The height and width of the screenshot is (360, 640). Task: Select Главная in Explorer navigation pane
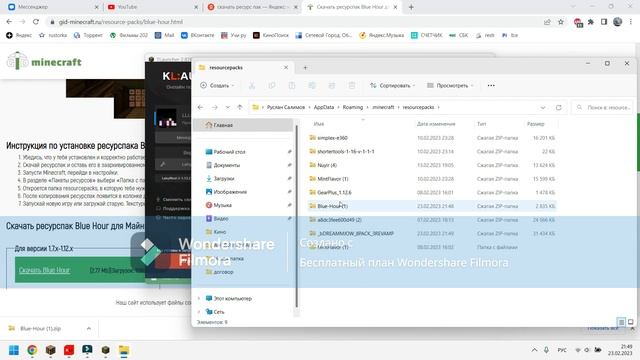coord(244,125)
